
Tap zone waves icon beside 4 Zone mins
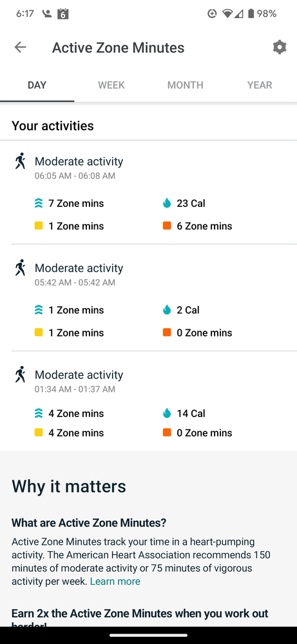[x=39, y=414]
